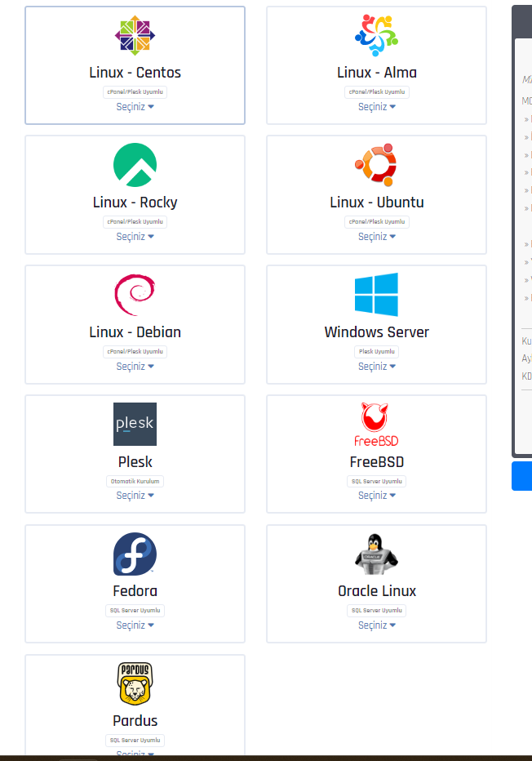Screen dimensions: 532x761
Task: Click SQL Server Uyumlu badge under Fedora
Action: (x=135, y=611)
